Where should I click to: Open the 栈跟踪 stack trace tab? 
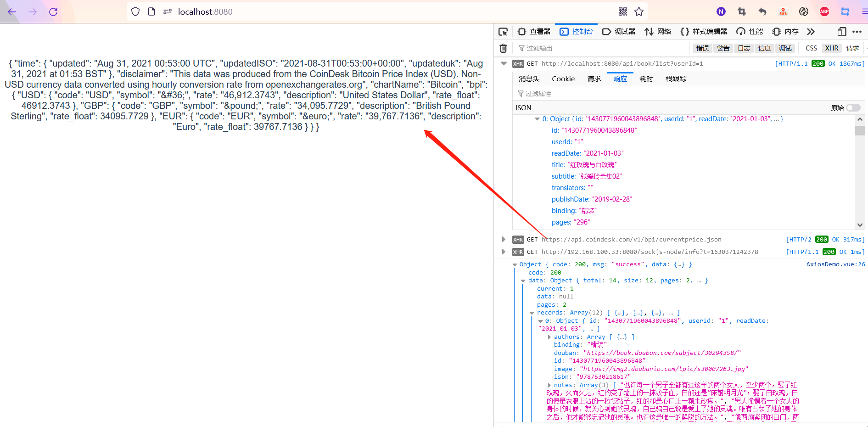click(676, 79)
